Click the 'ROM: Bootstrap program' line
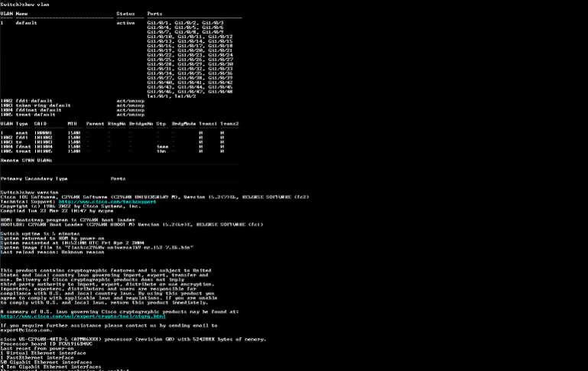The width and height of the screenshot is (588, 371). coord(67,220)
